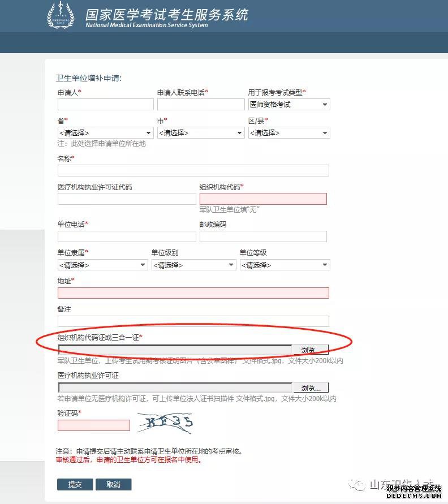
Task: Click the 单位电话 input field
Action: point(127,236)
